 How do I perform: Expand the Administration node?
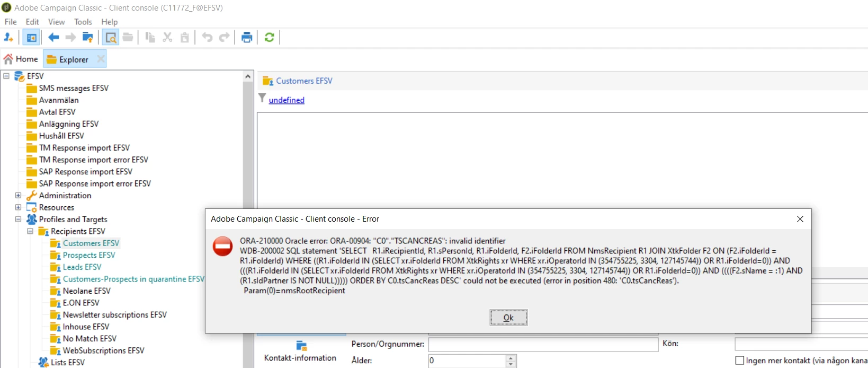coord(18,195)
